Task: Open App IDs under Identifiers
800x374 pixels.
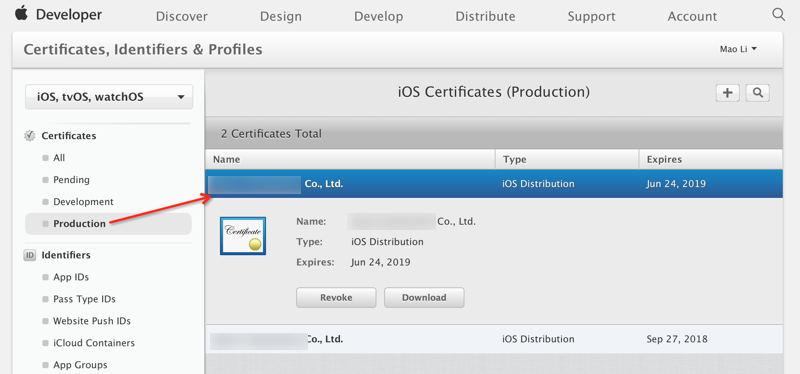Action: (x=71, y=277)
